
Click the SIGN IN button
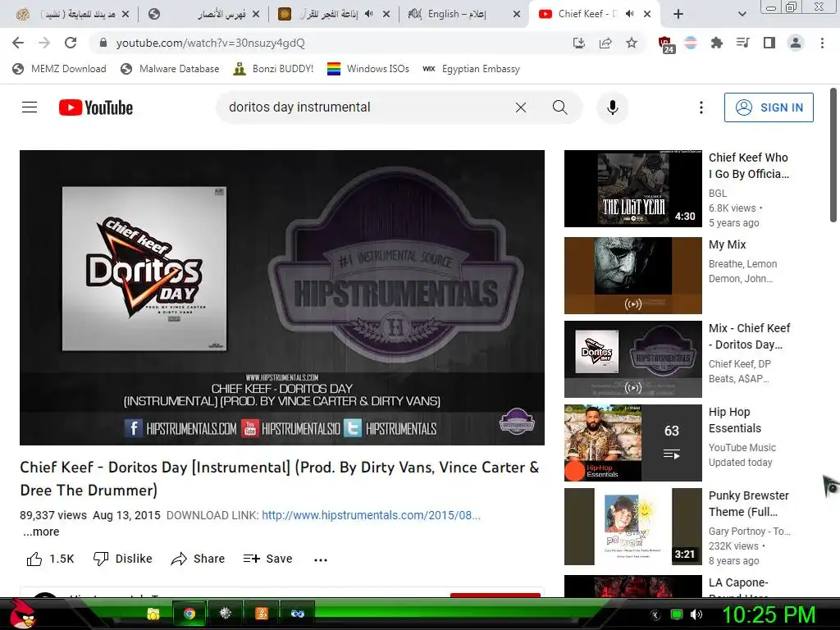click(x=768, y=107)
